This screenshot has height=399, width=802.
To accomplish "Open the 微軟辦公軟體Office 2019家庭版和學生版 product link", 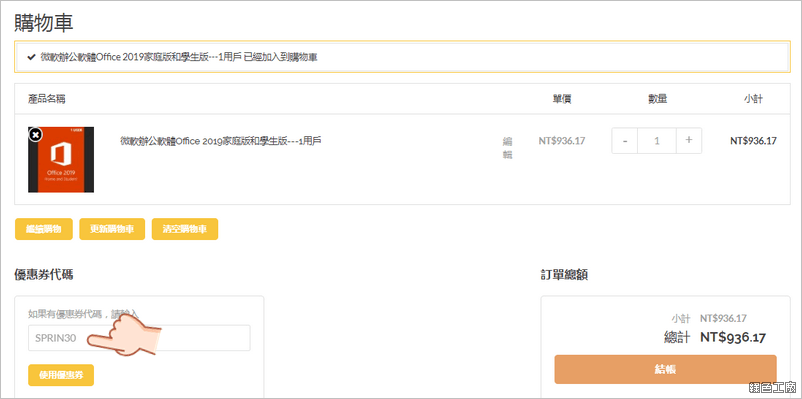I will tap(220, 141).
